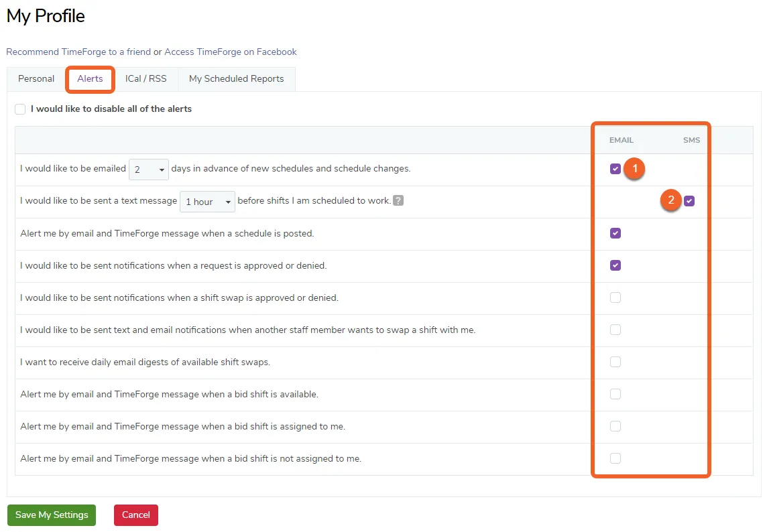767x532 pixels.
Task: Uncheck email for new schedules advance notice
Action: pos(615,169)
